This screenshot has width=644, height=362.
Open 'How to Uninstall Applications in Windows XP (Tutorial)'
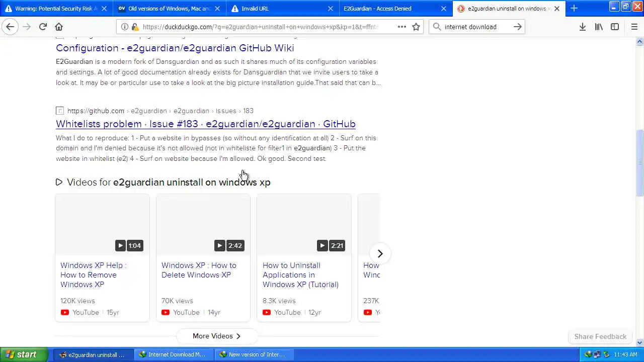coord(300,275)
